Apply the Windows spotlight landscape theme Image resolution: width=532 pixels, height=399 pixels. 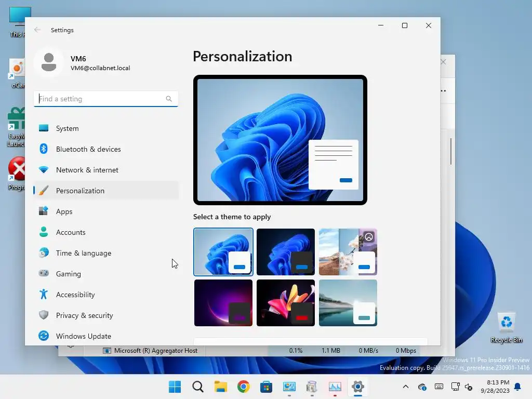[x=348, y=252]
